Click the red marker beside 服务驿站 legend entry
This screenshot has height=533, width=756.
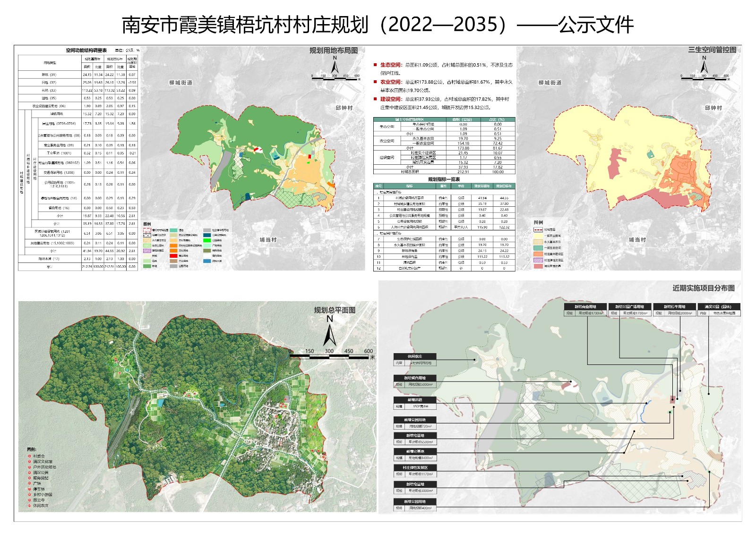pyautogui.click(x=29, y=478)
